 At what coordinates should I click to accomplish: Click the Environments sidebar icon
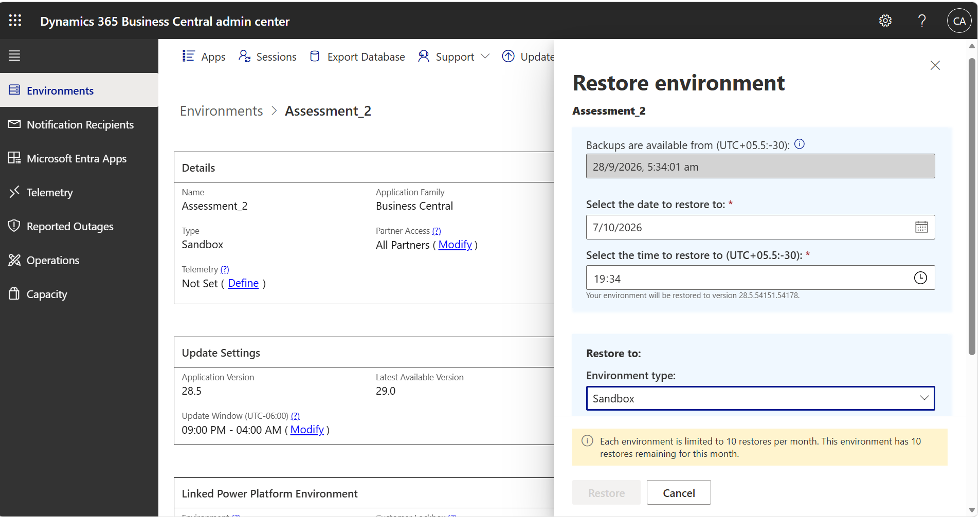[x=14, y=90]
